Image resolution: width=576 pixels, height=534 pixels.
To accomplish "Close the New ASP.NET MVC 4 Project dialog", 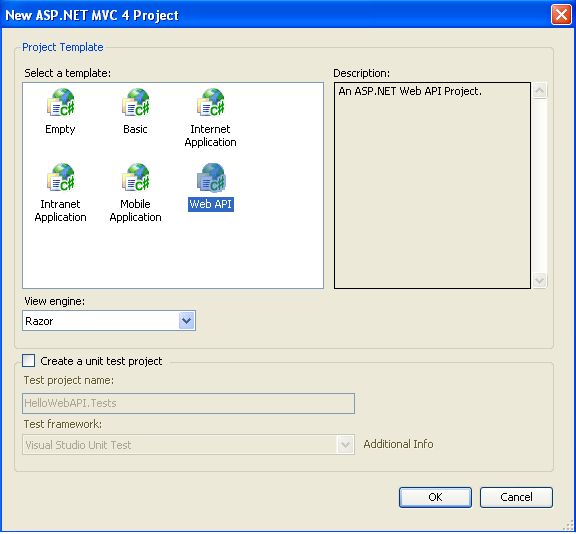I will tap(561, 15).
